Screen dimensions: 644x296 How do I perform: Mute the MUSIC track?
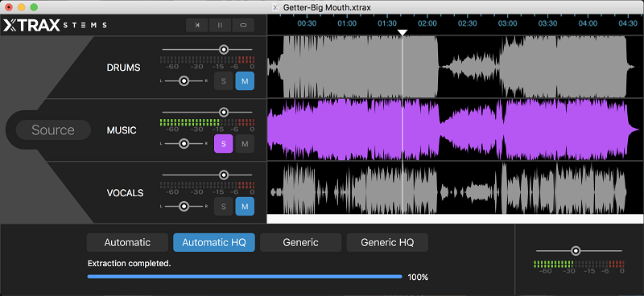click(245, 144)
